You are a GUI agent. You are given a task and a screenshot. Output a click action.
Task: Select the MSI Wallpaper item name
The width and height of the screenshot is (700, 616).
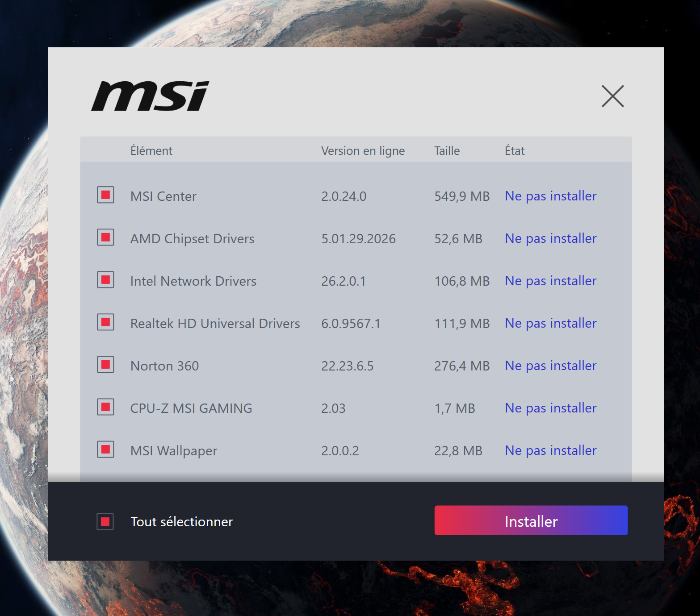(x=174, y=451)
